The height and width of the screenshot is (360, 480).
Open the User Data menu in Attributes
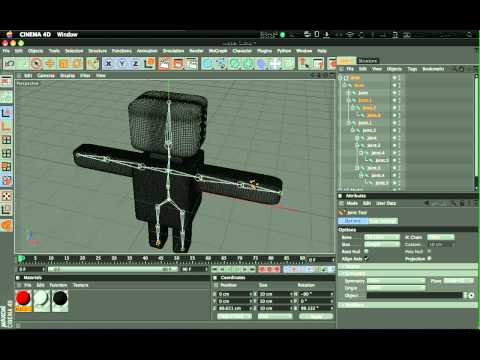click(x=386, y=203)
